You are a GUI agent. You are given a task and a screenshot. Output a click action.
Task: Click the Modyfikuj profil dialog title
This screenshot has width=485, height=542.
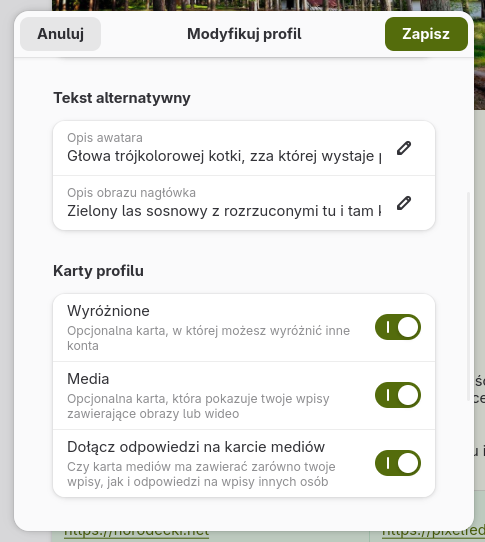(x=244, y=34)
